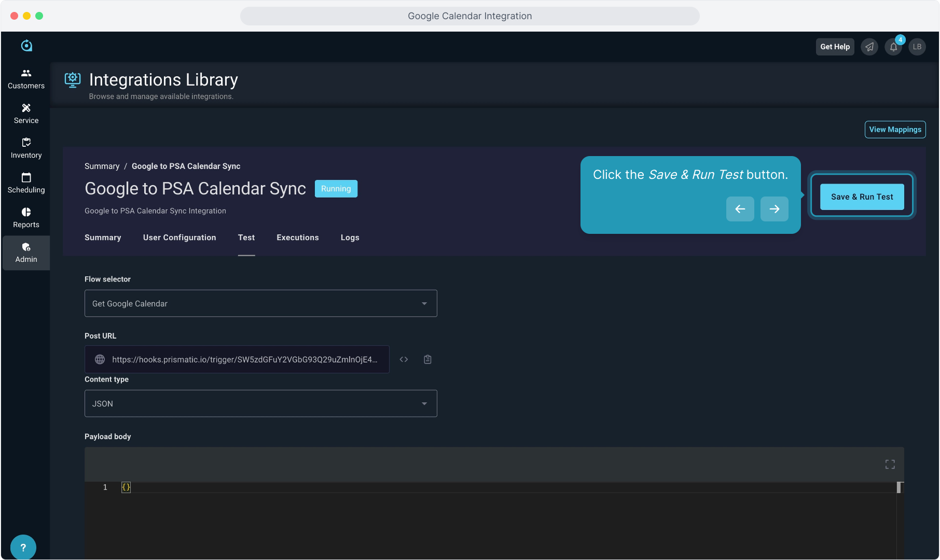Click the notifications bell icon
The height and width of the screenshot is (560, 940).
point(893,47)
